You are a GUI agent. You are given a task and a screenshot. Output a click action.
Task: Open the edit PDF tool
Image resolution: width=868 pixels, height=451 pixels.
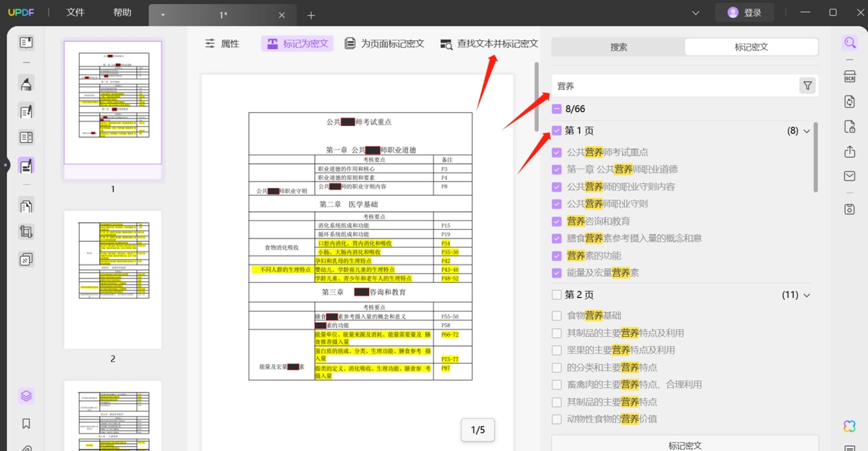click(x=26, y=111)
